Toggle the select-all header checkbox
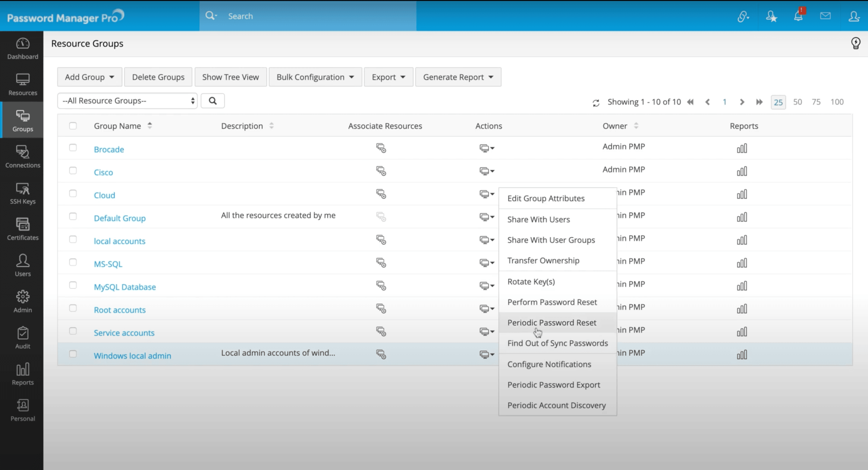The width and height of the screenshot is (868, 470). click(x=73, y=126)
